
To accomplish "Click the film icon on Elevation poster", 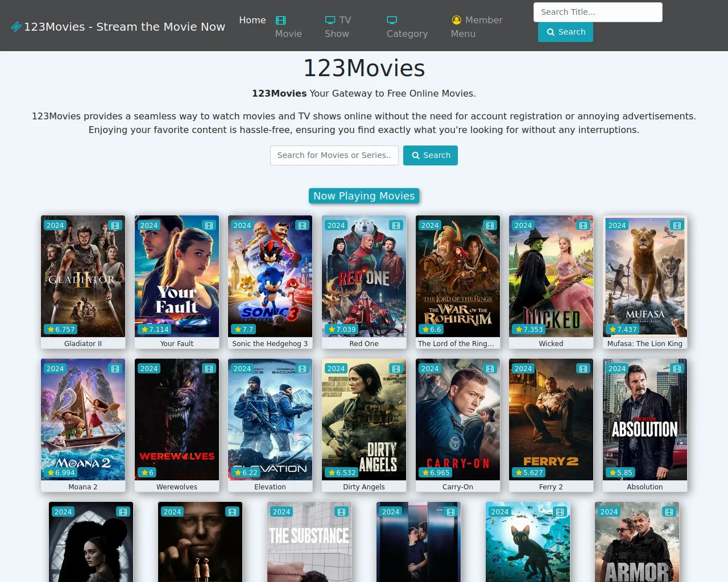I will (x=303, y=369).
